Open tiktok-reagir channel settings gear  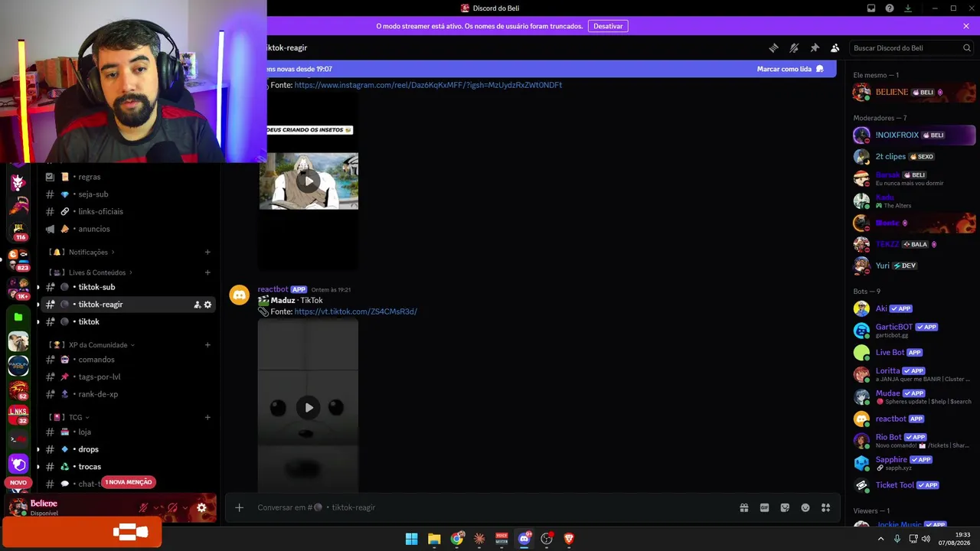point(207,305)
